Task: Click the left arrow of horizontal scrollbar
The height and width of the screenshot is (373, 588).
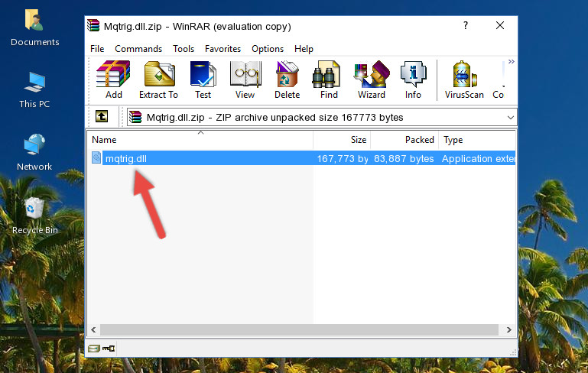Action: 93,330
